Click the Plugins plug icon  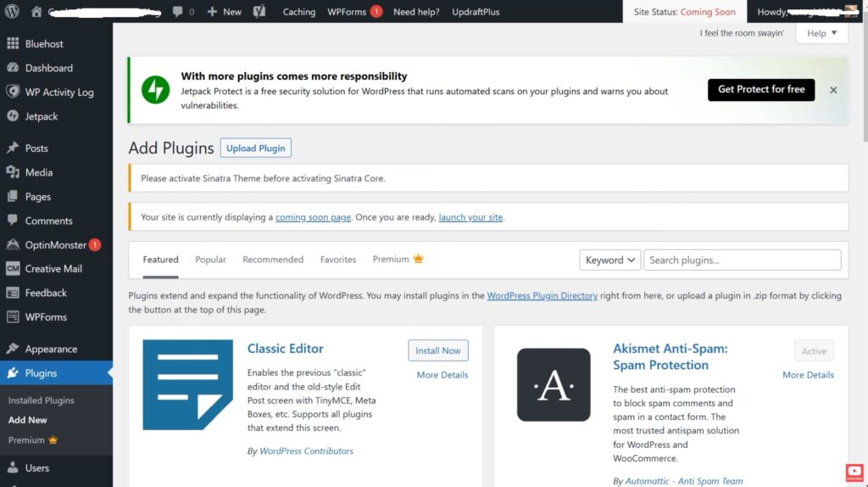pyautogui.click(x=13, y=372)
